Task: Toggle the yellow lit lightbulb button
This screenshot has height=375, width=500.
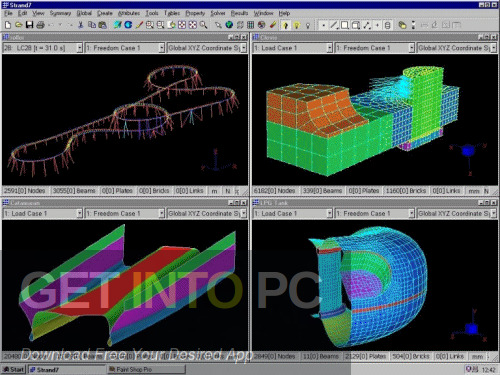Action: click(296, 25)
